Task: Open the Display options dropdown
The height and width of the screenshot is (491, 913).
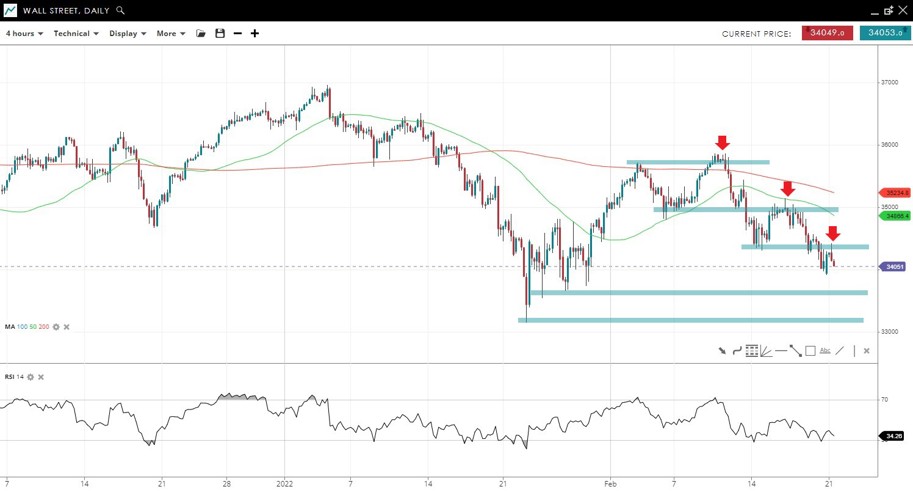Action: [x=128, y=34]
